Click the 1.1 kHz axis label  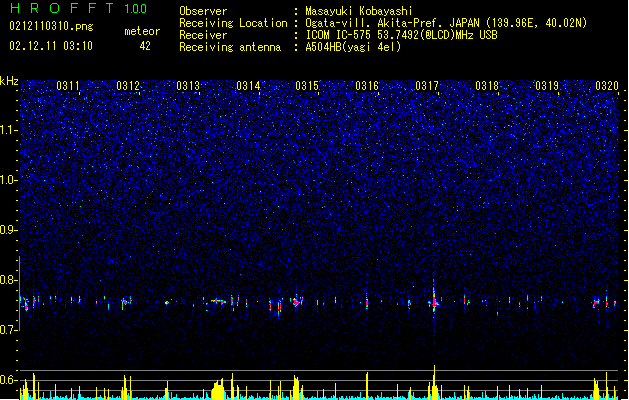coord(9,130)
